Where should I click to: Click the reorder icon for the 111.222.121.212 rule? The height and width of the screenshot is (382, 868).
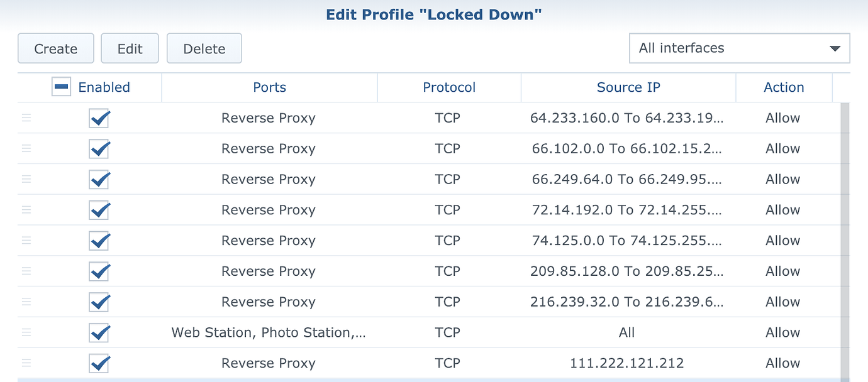26,363
